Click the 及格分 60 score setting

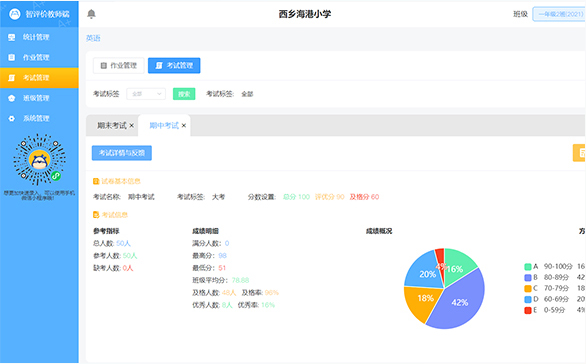(x=364, y=197)
